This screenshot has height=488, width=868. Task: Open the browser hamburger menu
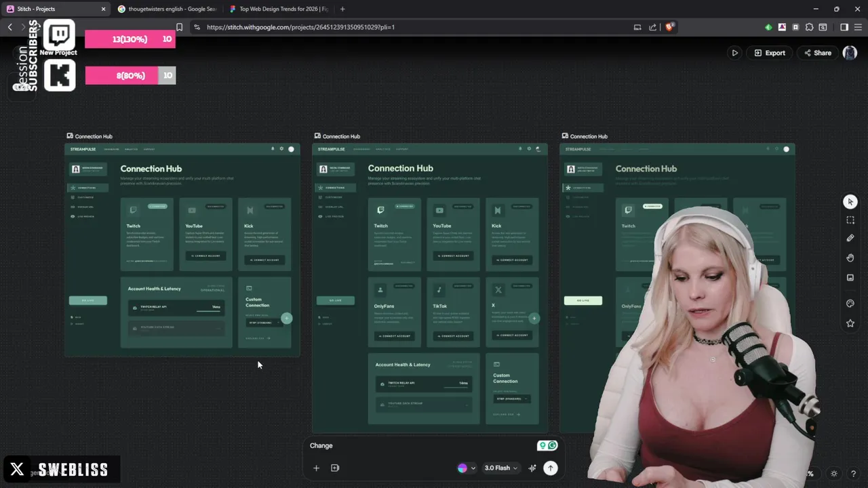click(858, 27)
